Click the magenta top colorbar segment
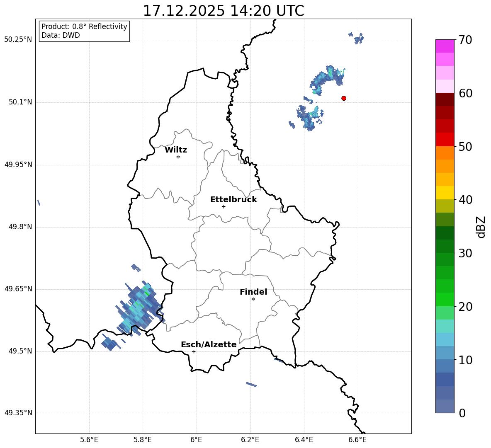Screen dimensions: 491x448 pyautogui.click(x=445, y=46)
